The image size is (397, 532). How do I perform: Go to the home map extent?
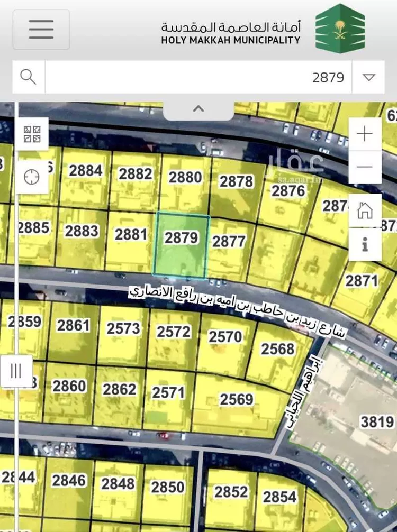point(365,210)
